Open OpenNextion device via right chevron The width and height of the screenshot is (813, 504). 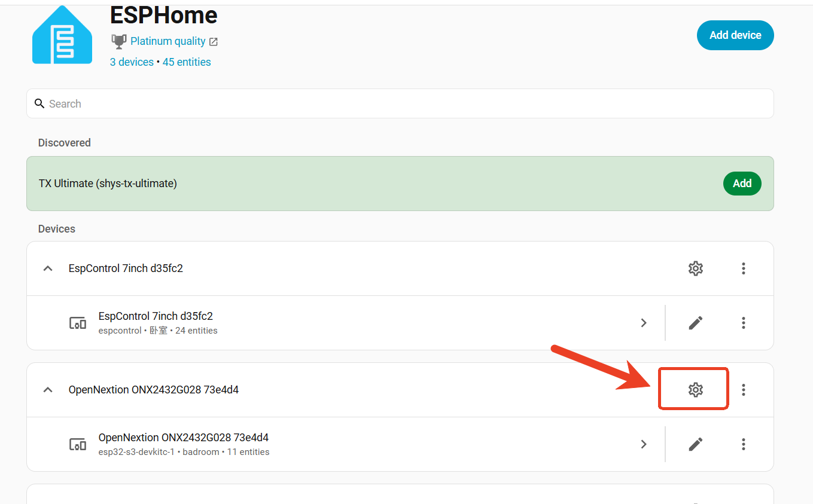(644, 444)
